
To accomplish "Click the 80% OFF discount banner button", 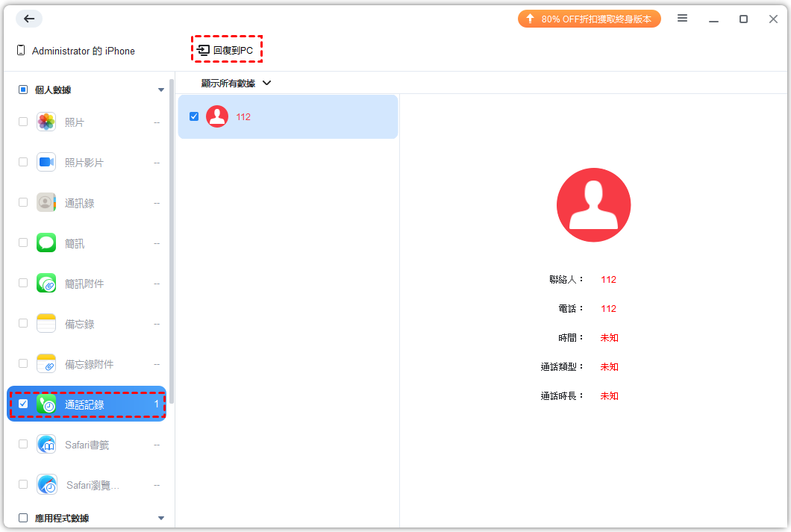I will pyautogui.click(x=589, y=19).
